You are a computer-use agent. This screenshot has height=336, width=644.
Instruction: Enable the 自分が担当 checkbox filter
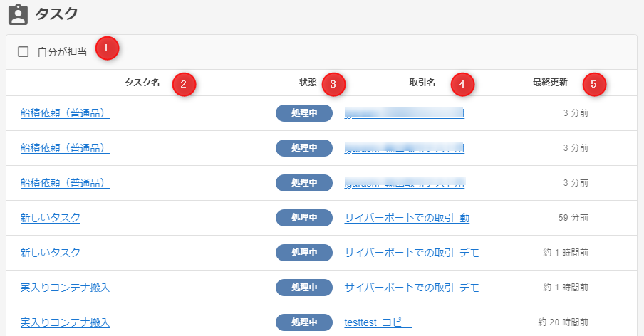tap(24, 51)
